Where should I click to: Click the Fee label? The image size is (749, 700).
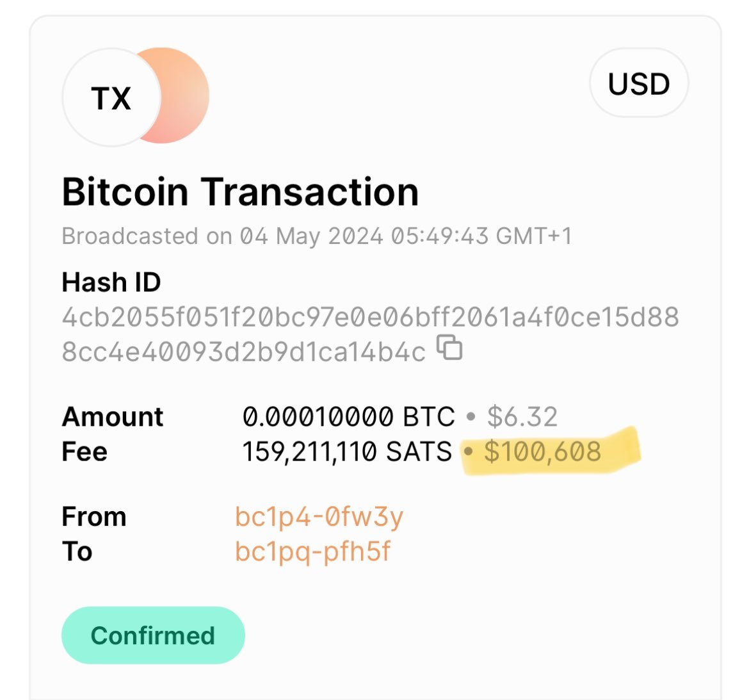pyautogui.click(x=85, y=452)
